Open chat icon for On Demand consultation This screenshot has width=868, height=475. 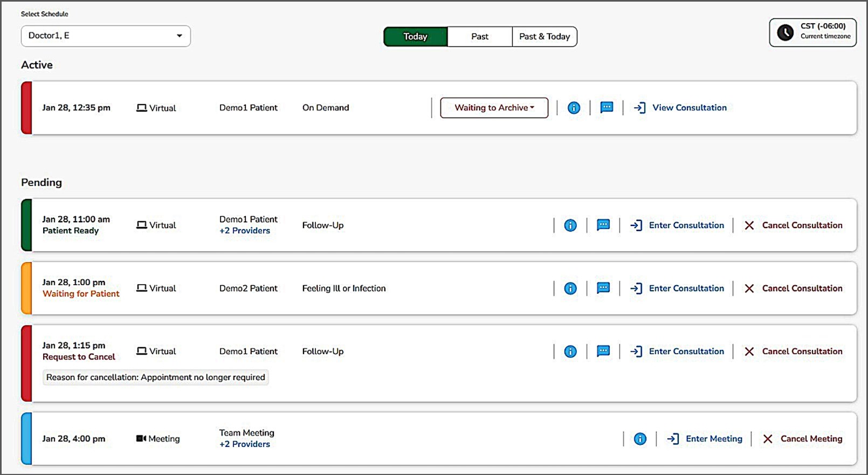pyautogui.click(x=607, y=108)
